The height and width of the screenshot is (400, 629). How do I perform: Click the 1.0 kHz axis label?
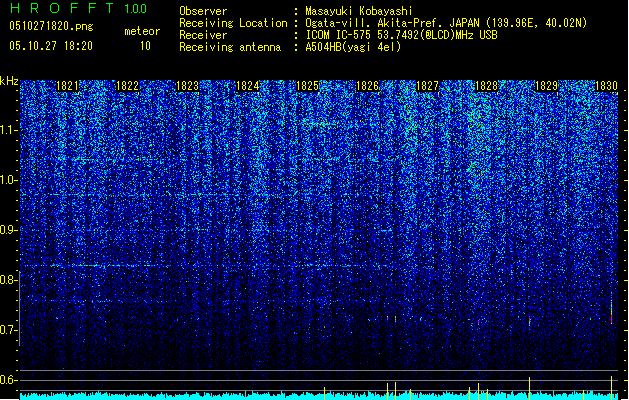9,181
